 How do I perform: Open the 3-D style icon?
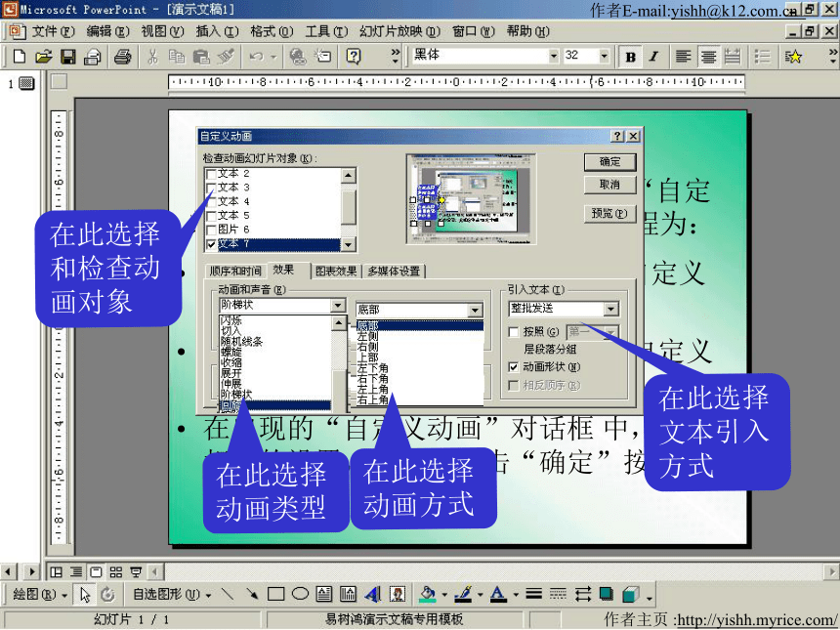tap(631, 594)
